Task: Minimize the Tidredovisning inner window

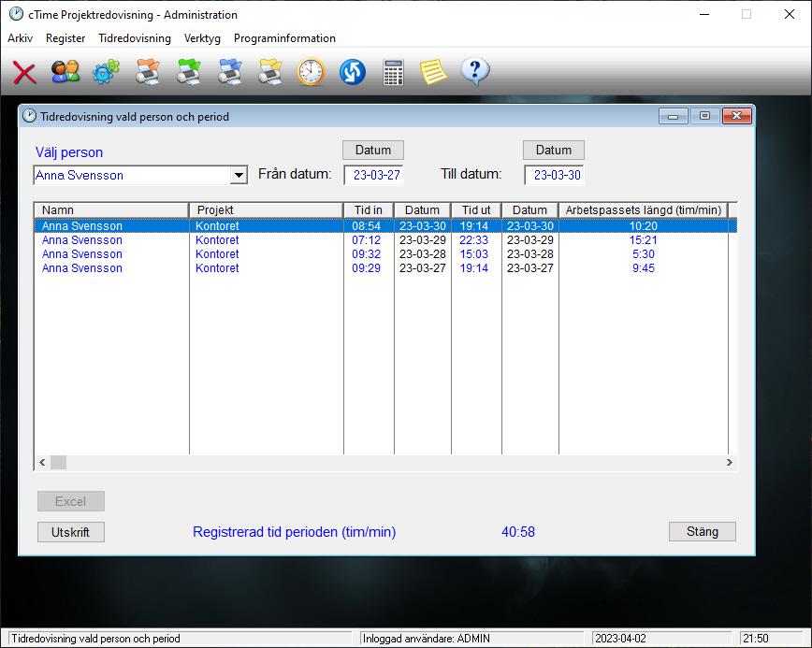Action: click(674, 116)
